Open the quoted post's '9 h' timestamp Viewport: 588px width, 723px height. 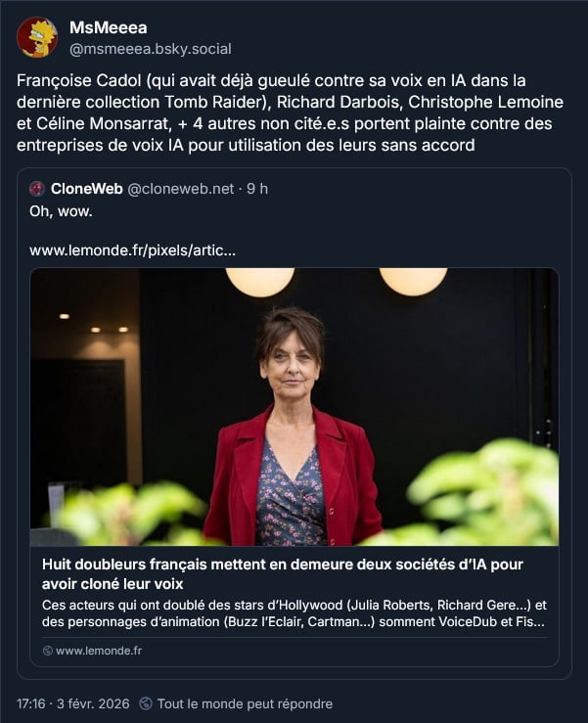point(257,189)
